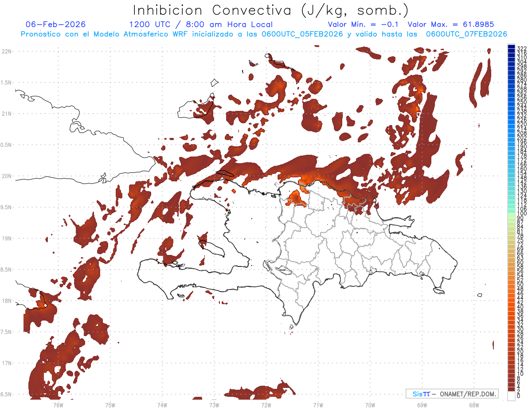
Task: Click the "74W" longitude label
Action: [162, 404]
